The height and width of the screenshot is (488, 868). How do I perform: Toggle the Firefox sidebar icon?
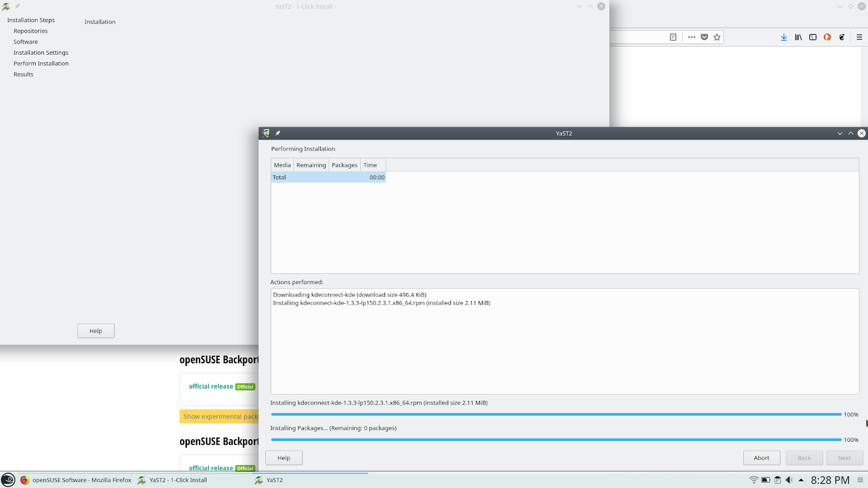(x=813, y=37)
